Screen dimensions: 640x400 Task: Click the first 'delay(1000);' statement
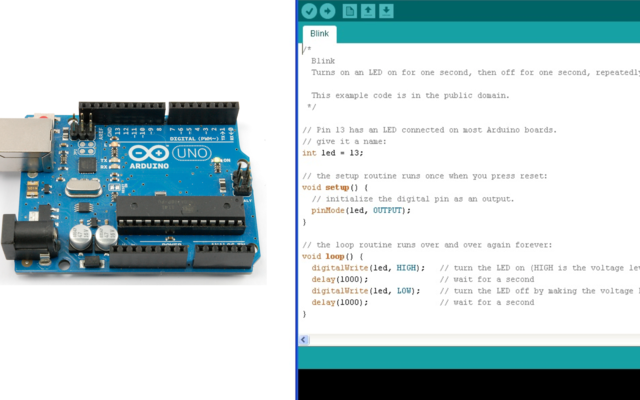340,280
